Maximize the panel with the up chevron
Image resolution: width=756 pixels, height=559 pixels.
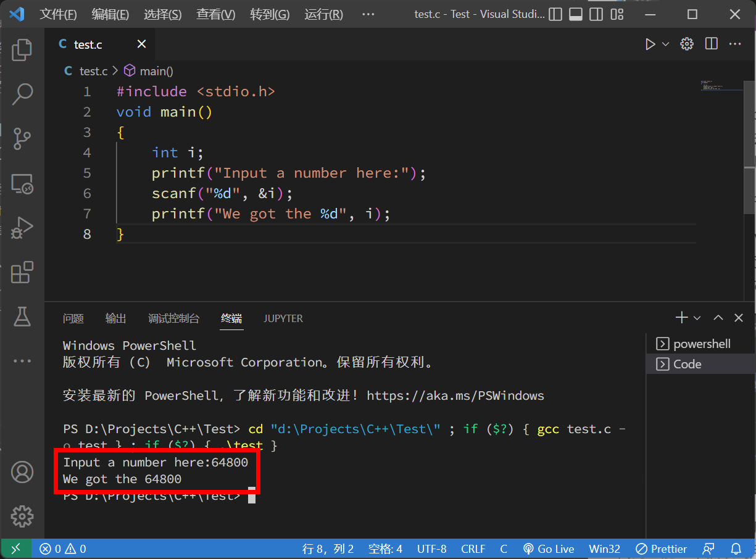click(718, 318)
